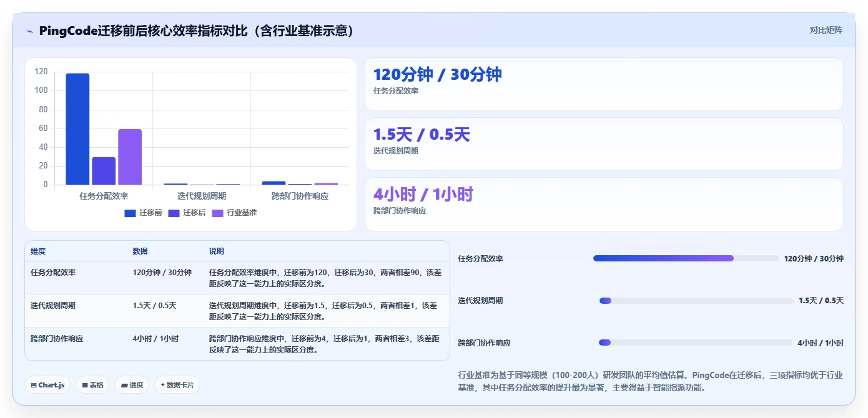Click the 数据 table column header
This screenshot has width=868, height=418.
[x=141, y=251]
